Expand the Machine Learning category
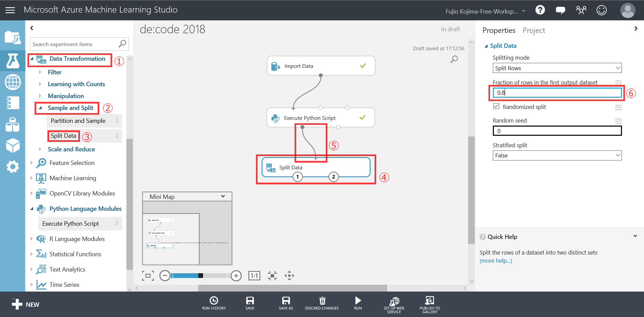 tap(32, 178)
